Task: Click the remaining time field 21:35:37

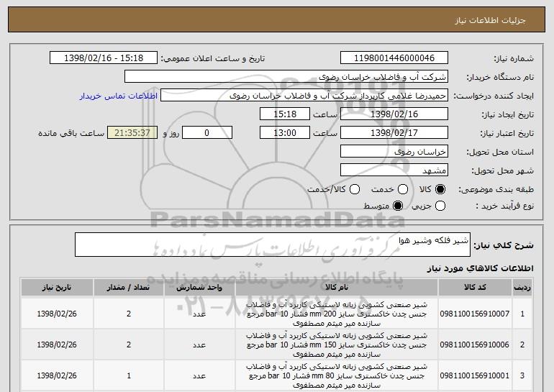Action: coord(132,133)
